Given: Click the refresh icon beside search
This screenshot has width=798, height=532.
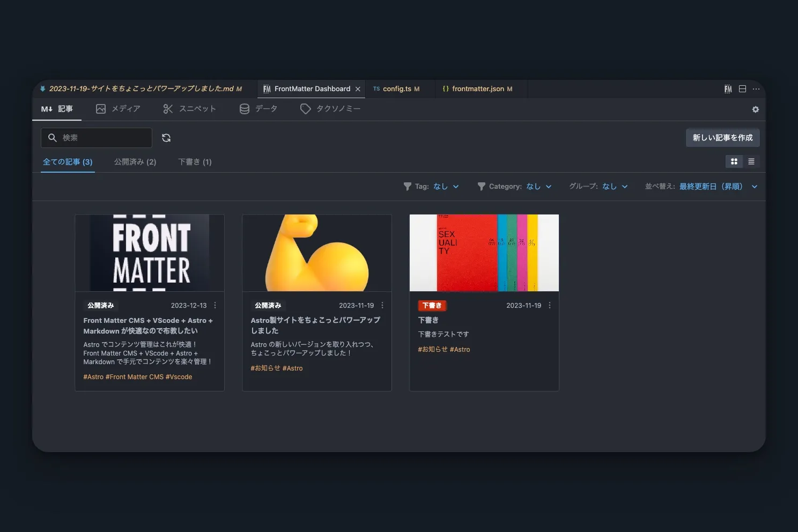Looking at the screenshot, I should click(x=166, y=138).
